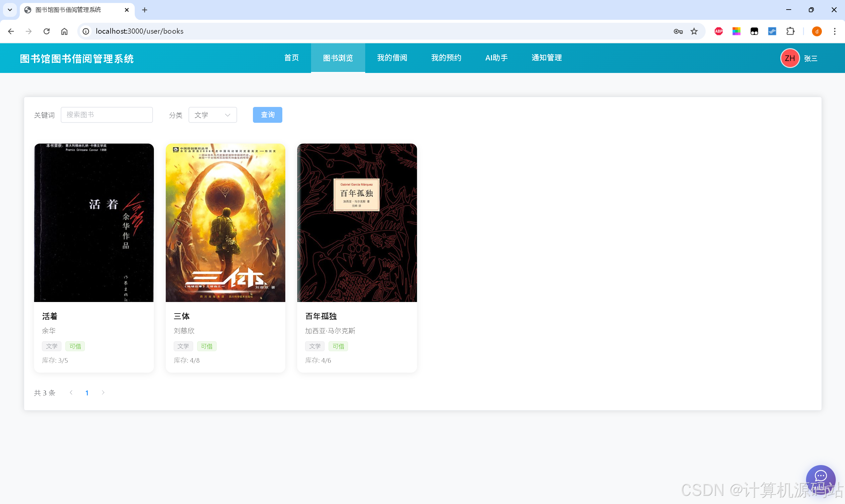Click the 搜索图书 keyword input field

point(107,115)
